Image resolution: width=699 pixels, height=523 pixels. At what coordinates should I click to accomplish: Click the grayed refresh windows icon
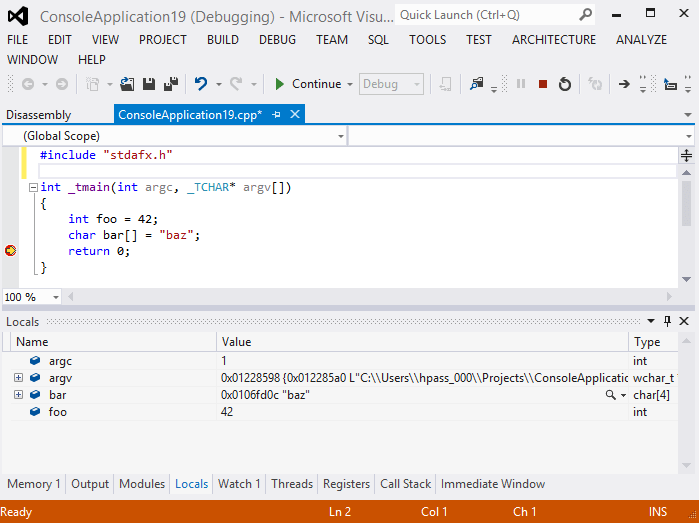[595, 84]
